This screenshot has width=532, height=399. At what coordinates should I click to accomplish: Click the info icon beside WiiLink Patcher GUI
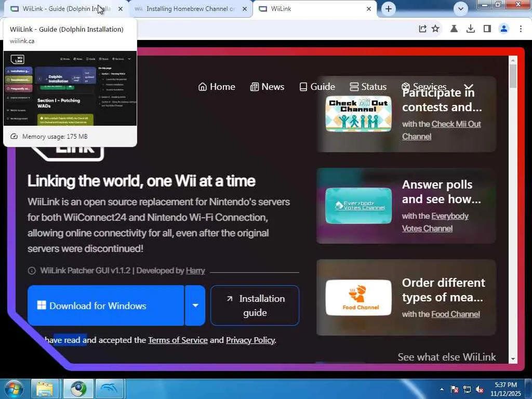pyautogui.click(x=32, y=271)
